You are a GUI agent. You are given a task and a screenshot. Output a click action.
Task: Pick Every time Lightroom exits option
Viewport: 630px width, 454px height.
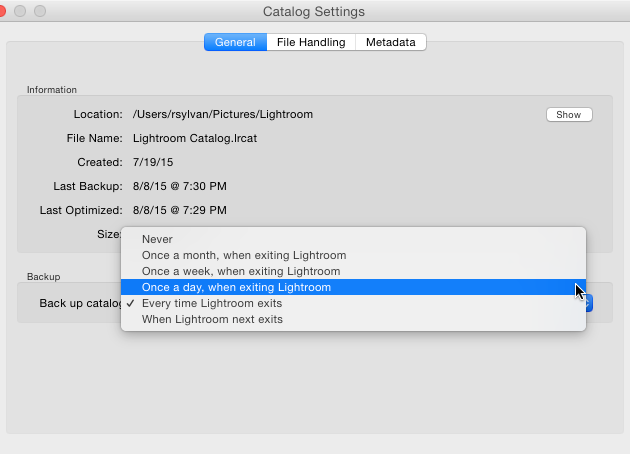pyautogui.click(x=353, y=303)
